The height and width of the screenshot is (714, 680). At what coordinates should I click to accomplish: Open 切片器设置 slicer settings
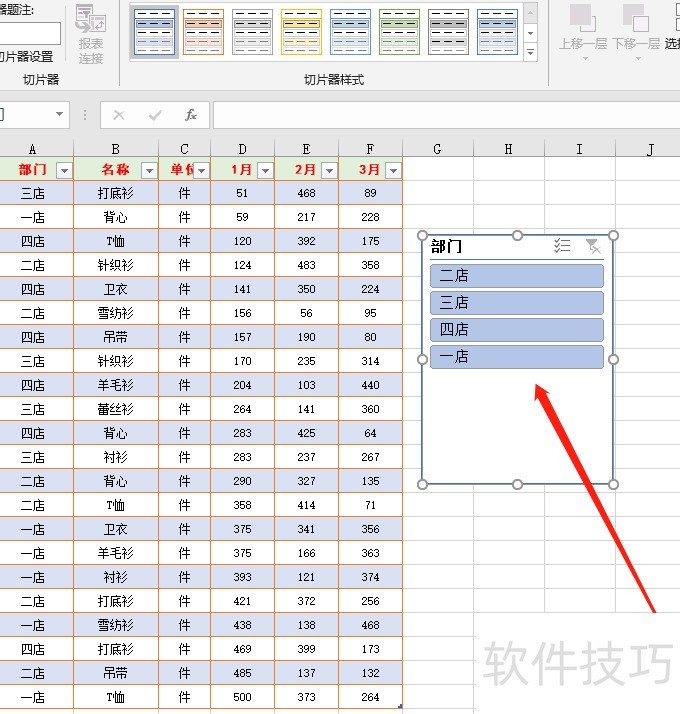coord(26,57)
